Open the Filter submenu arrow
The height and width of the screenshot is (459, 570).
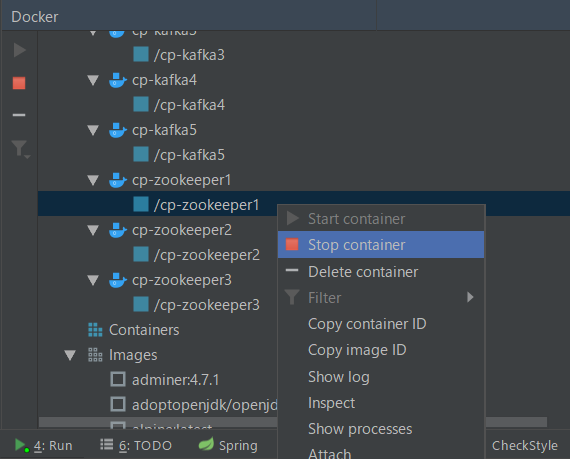coord(470,297)
